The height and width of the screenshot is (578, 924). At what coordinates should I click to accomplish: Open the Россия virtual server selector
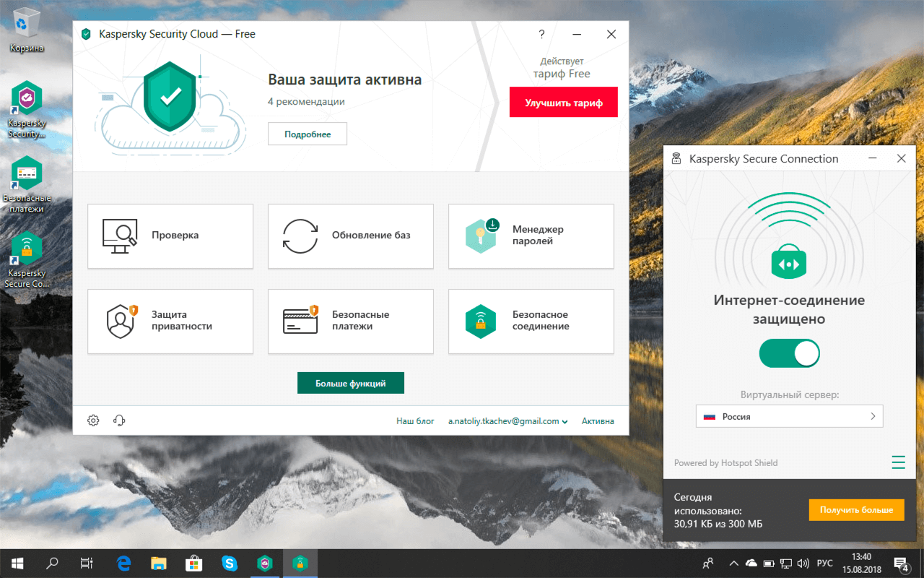[789, 416]
